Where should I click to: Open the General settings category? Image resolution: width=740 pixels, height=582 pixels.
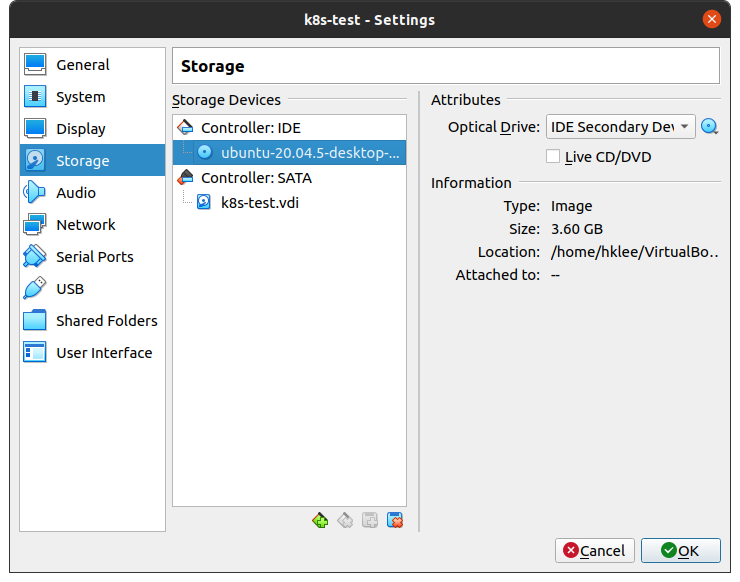coord(92,65)
